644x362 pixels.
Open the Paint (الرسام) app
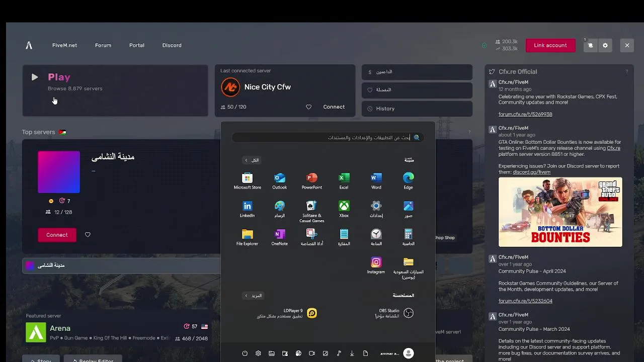(x=280, y=209)
